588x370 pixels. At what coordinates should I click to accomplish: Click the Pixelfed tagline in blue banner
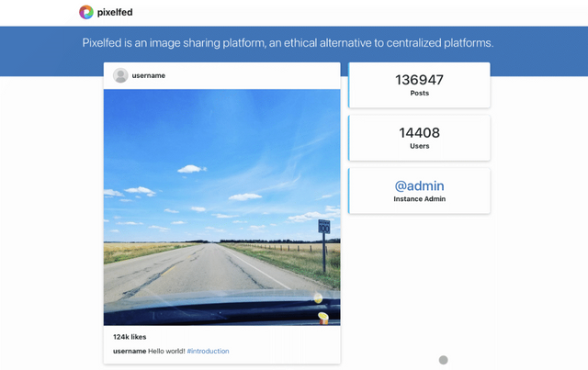tap(288, 43)
